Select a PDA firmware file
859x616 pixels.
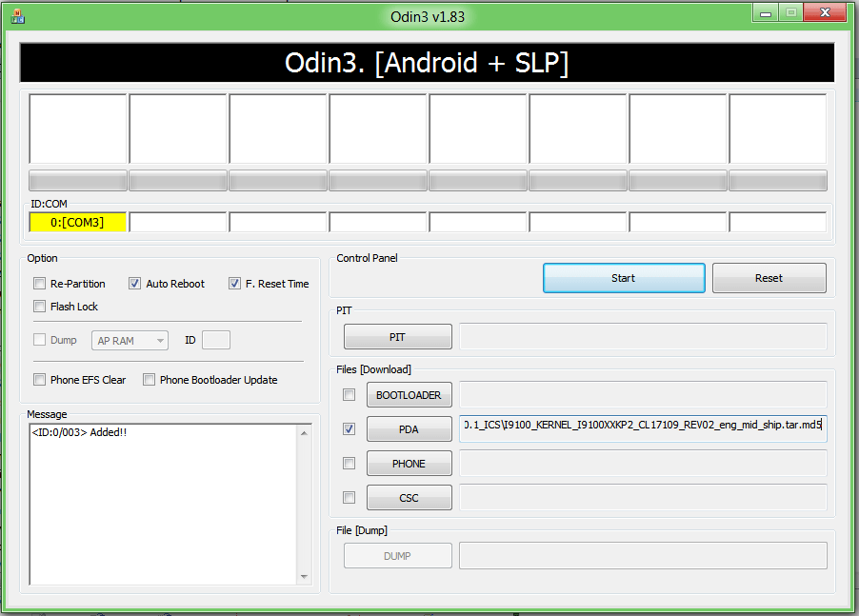pos(410,429)
